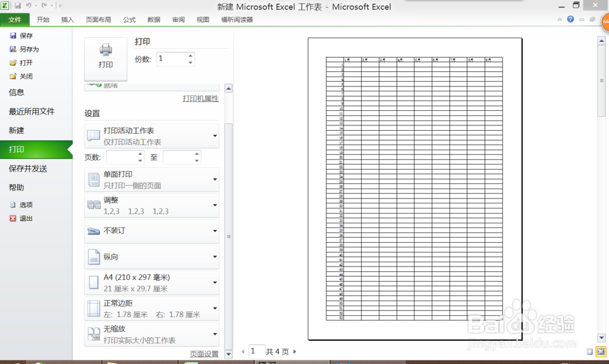Viewport: 609px width, 364px height.
Task: Click the pages-to input field
Action: click(x=178, y=157)
